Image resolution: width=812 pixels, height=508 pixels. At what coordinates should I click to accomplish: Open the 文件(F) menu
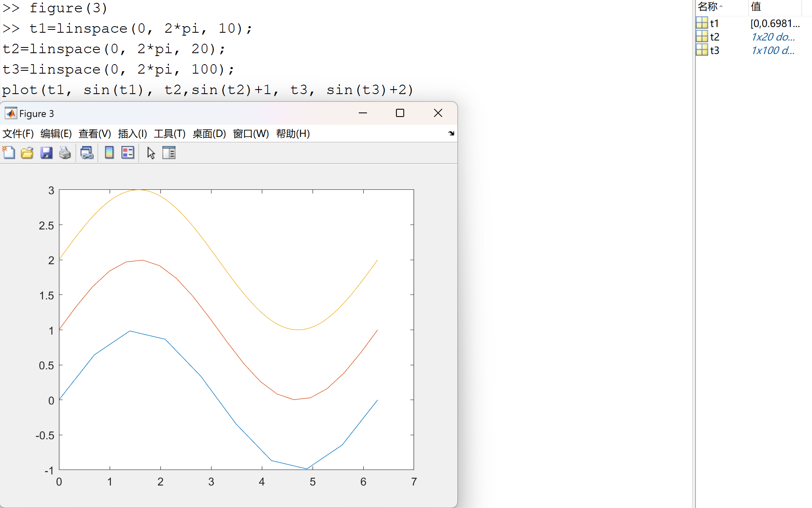[x=18, y=134]
